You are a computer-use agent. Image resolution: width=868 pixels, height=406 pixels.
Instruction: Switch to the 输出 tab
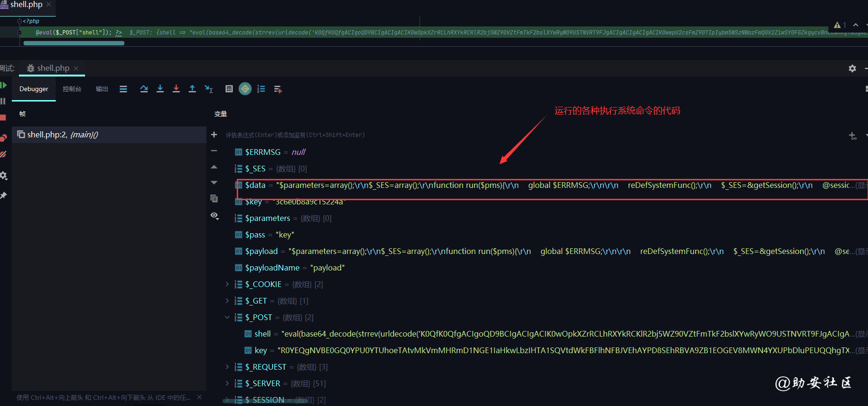(102, 89)
